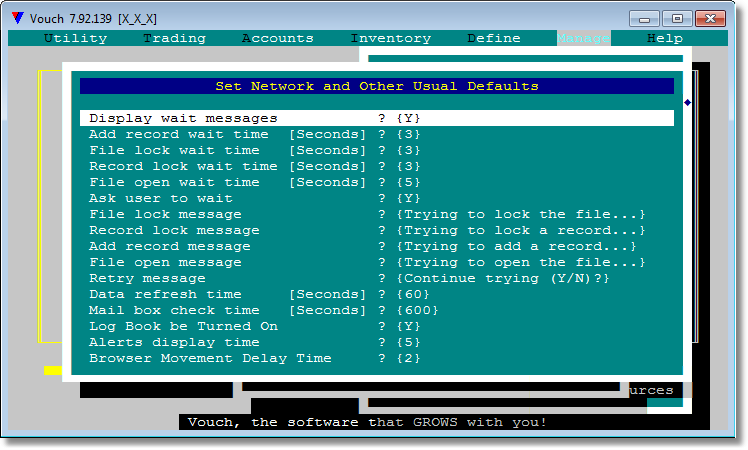Close the Vouch window
This screenshot has height=450, width=748.
click(x=710, y=19)
